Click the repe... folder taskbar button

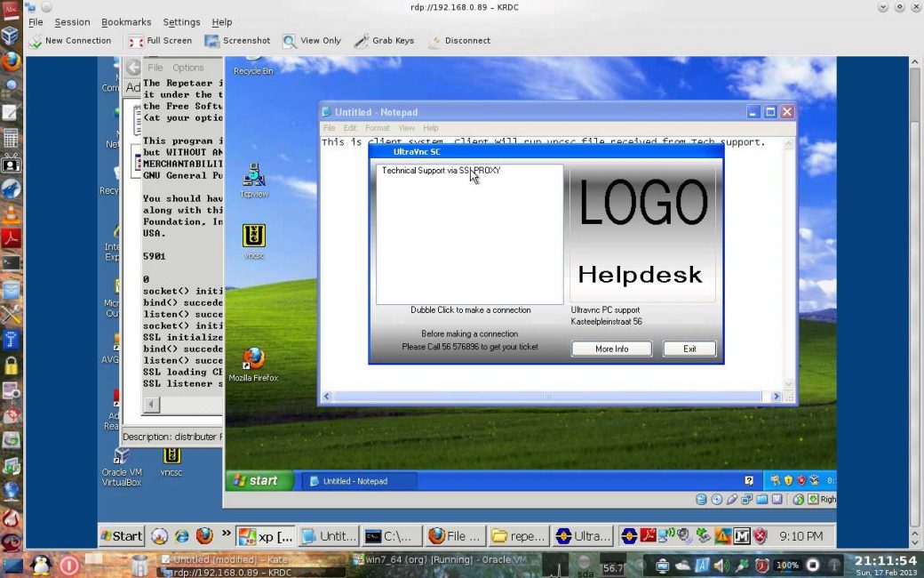click(519, 536)
